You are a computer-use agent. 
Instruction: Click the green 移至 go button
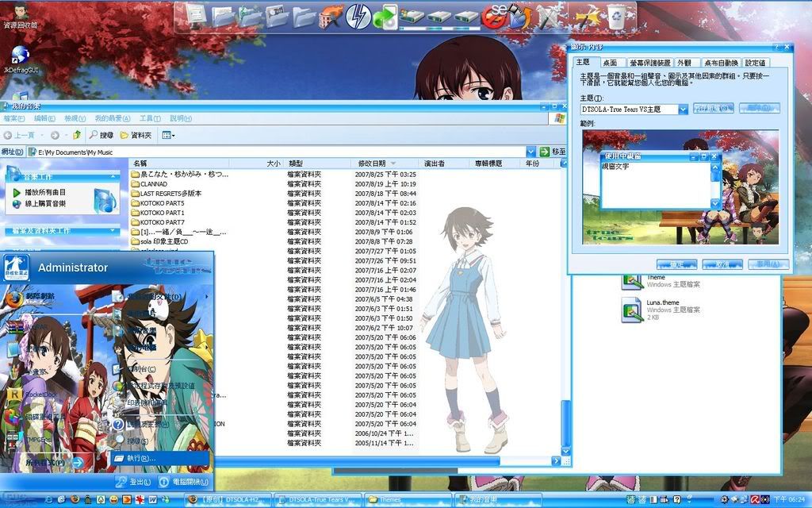(x=553, y=152)
